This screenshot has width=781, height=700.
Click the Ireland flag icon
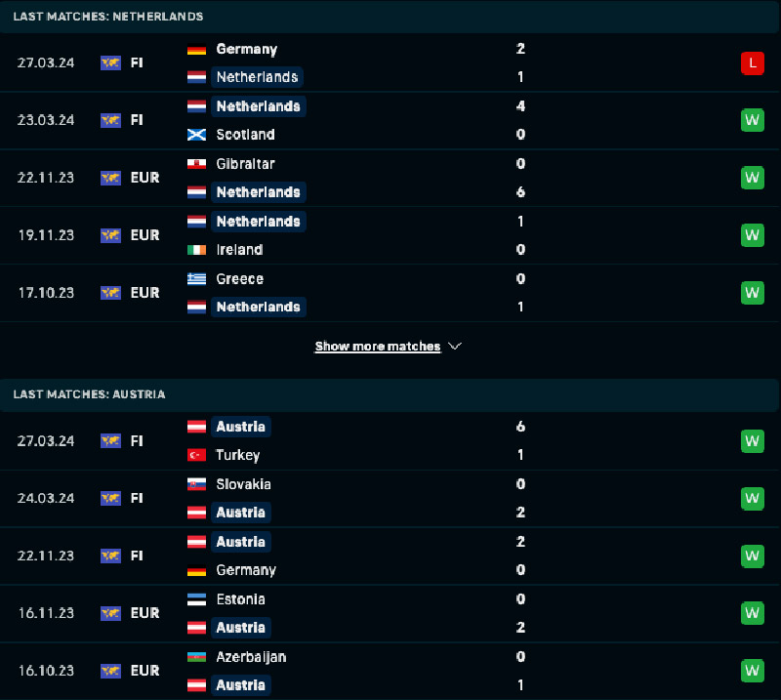click(x=196, y=250)
